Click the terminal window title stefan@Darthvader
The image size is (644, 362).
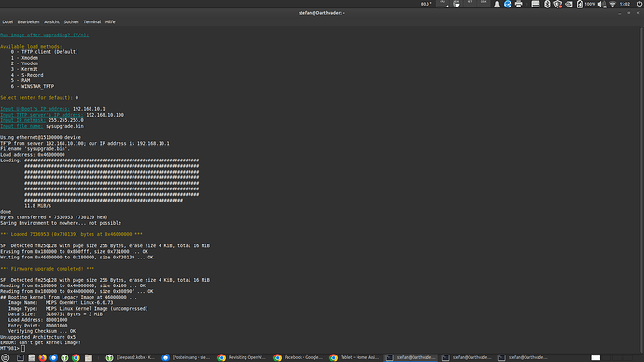click(322, 13)
